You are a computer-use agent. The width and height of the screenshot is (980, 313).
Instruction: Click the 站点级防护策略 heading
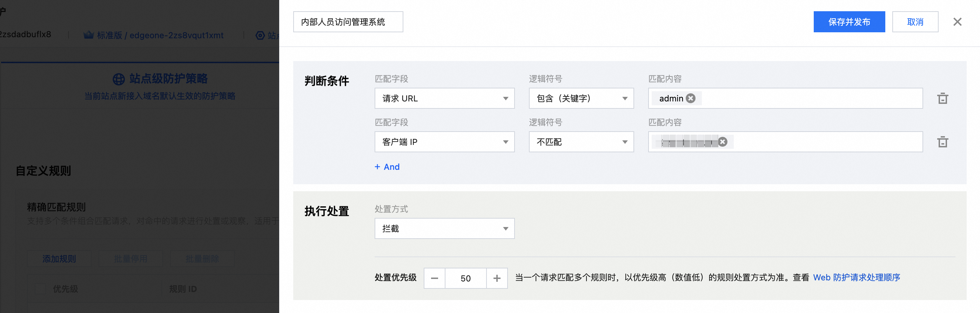point(168,79)
